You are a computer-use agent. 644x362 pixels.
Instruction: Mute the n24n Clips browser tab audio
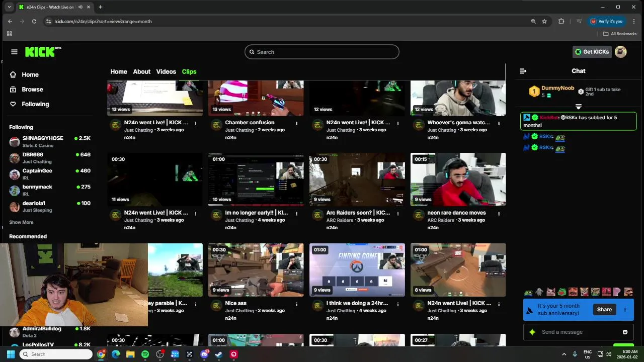pyautogui.click(x=80, y=7)
